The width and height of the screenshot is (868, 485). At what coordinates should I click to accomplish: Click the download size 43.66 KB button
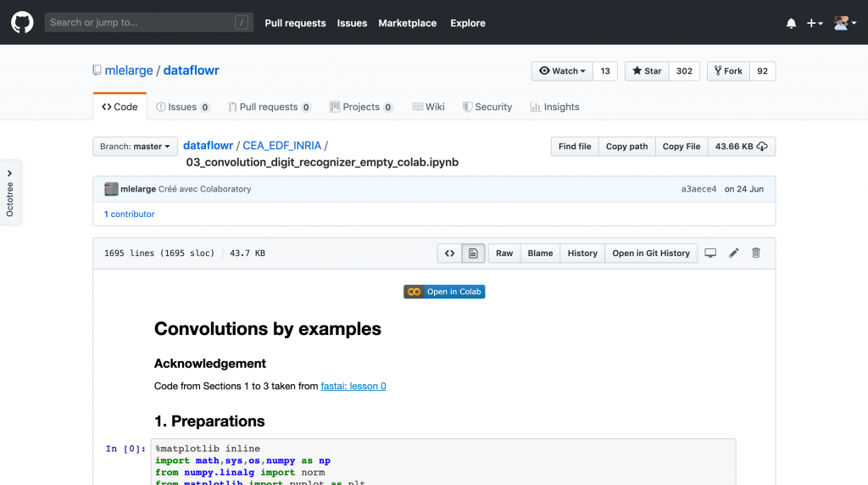tap(741, 147)
